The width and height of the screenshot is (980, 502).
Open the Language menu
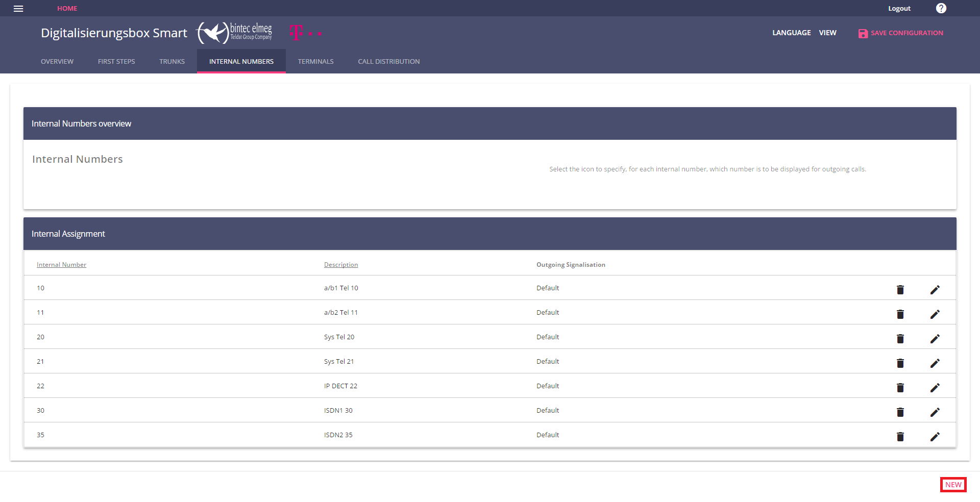pos(791,33)
